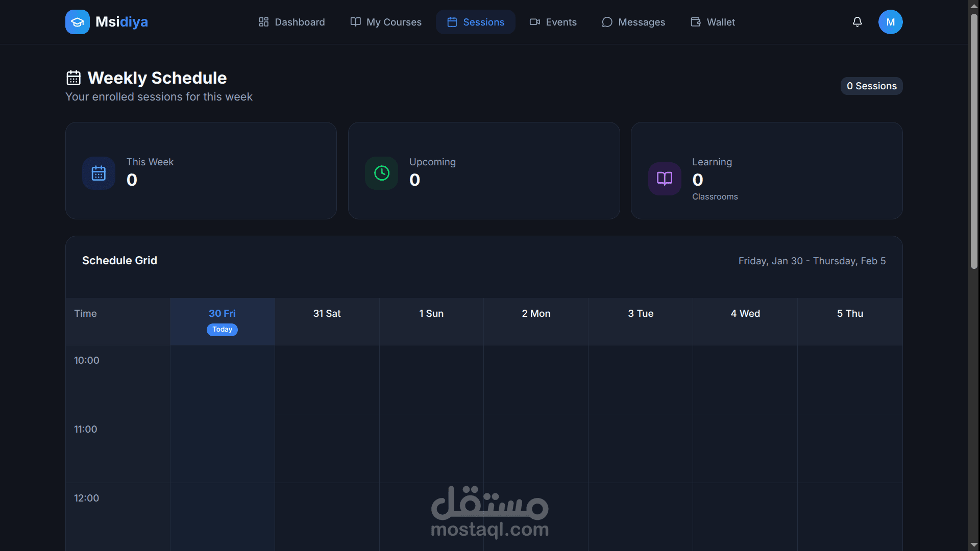
Task: Select the 2 Mon column header
Action: (536, 314)
